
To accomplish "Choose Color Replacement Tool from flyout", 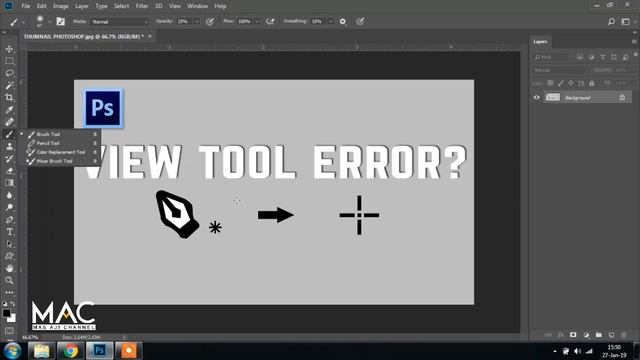I will pyautogui.click(x=61, y=152).
